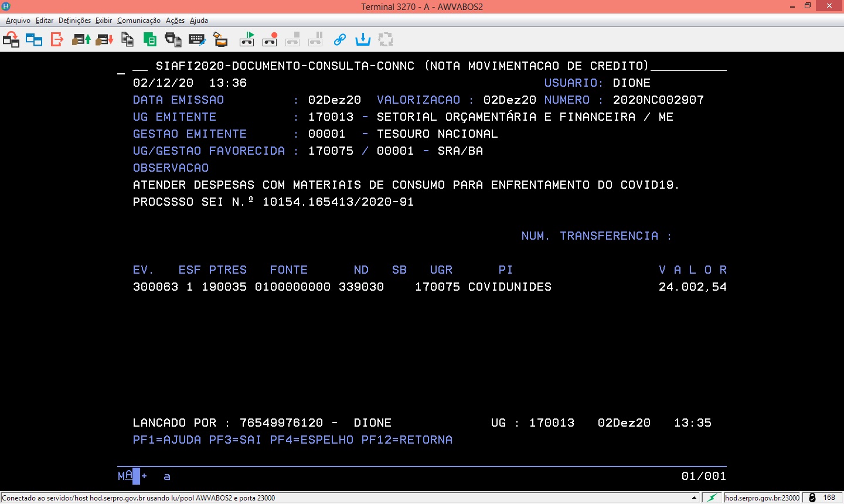Click the red disconnect/exit arrow icon
This screenshot has width=844, height=504.
point(57,40)
